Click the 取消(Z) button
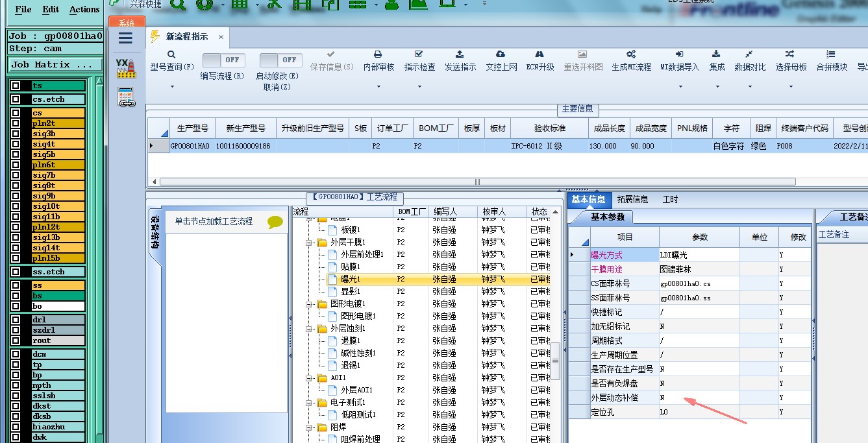This screenshot has width=868, height=443. pos(277,87)
